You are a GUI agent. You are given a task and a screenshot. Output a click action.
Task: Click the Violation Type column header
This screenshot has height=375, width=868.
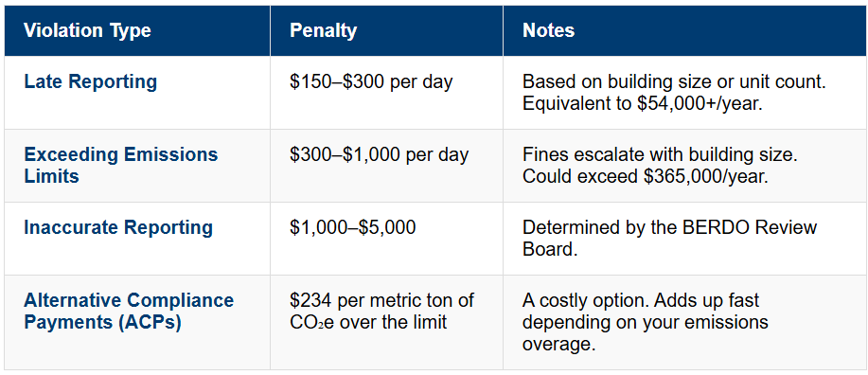(87, 30)
